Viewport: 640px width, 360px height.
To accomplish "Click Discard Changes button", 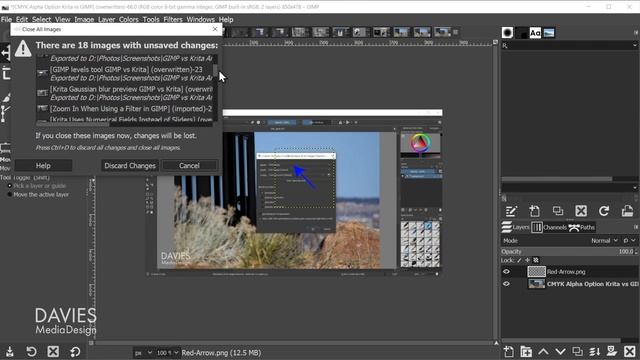I will [x=130, y=165].
